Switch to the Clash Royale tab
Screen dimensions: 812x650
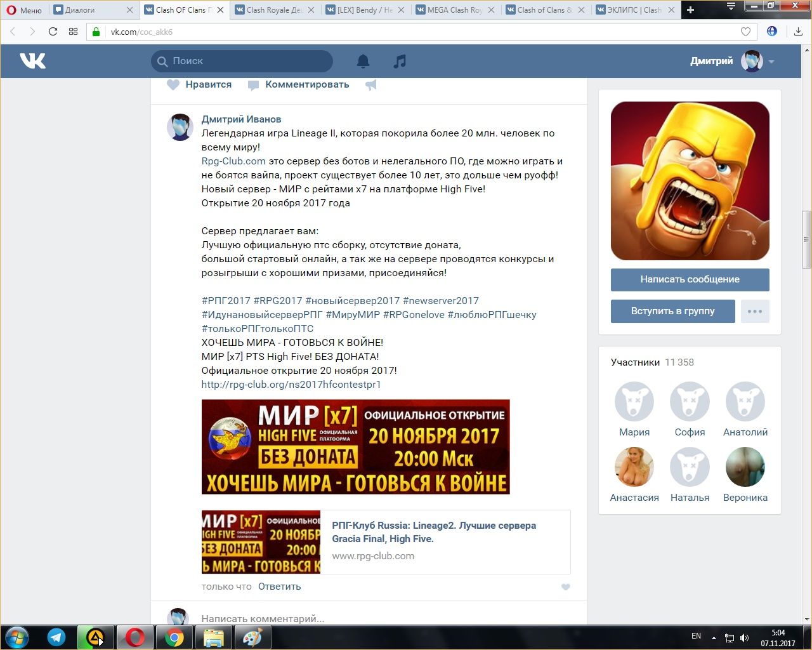click(x=275, y=10)
